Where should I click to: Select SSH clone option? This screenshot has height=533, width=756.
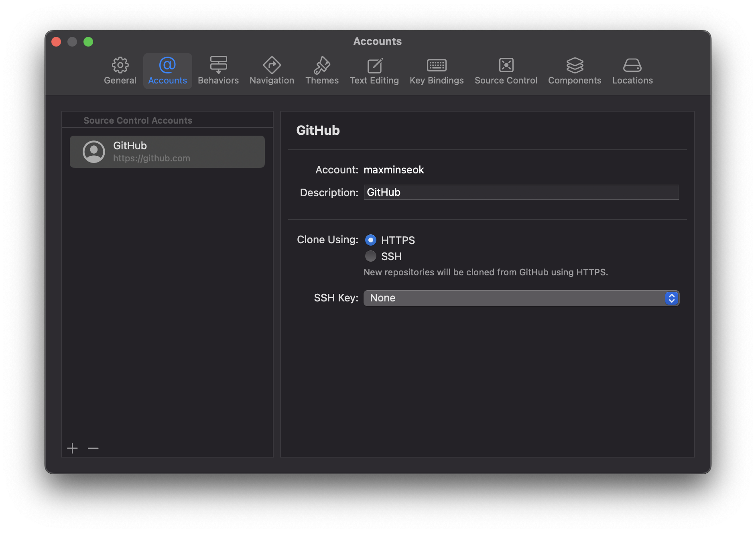pyautogui.click(x=371, y=256)
